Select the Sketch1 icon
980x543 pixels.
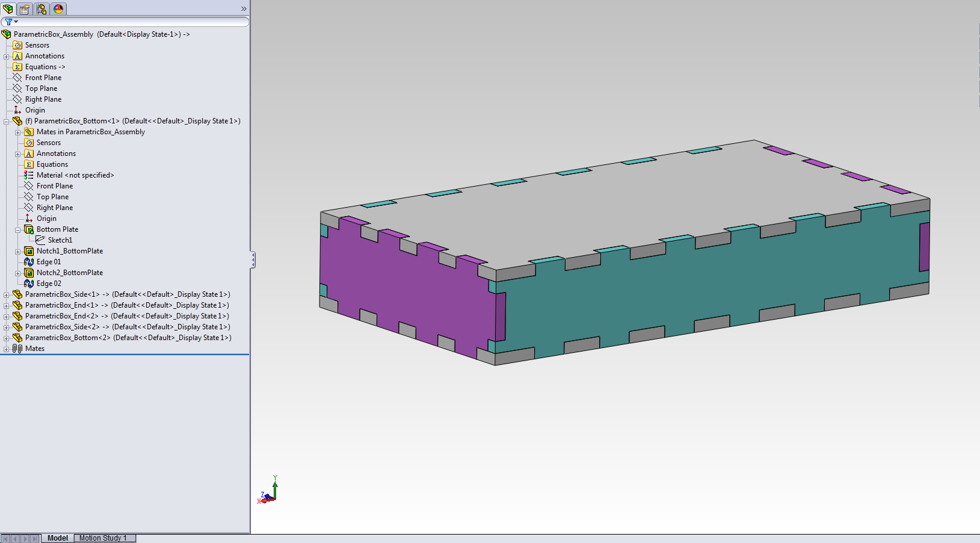coord(40,240)
